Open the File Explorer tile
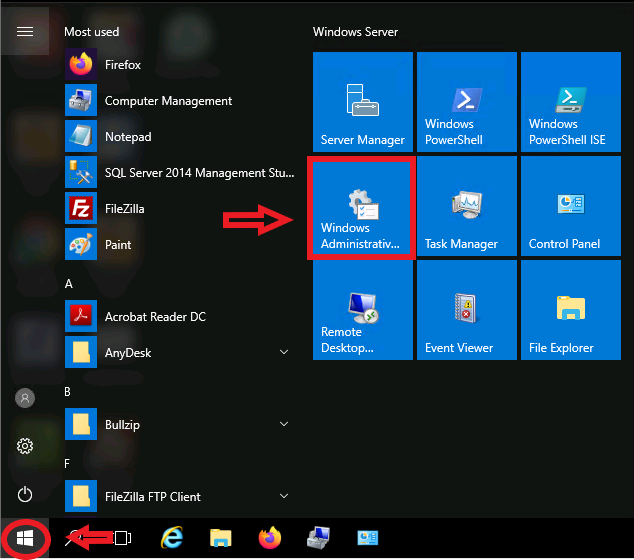The image size is (634, 560). [x=571, y=310]
